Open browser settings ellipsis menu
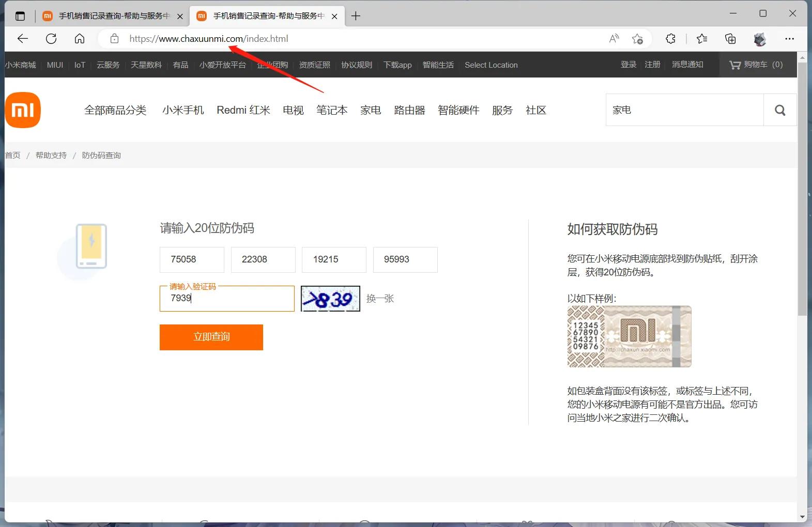Screen dimensions: 812x527 (x=789, y=39)
